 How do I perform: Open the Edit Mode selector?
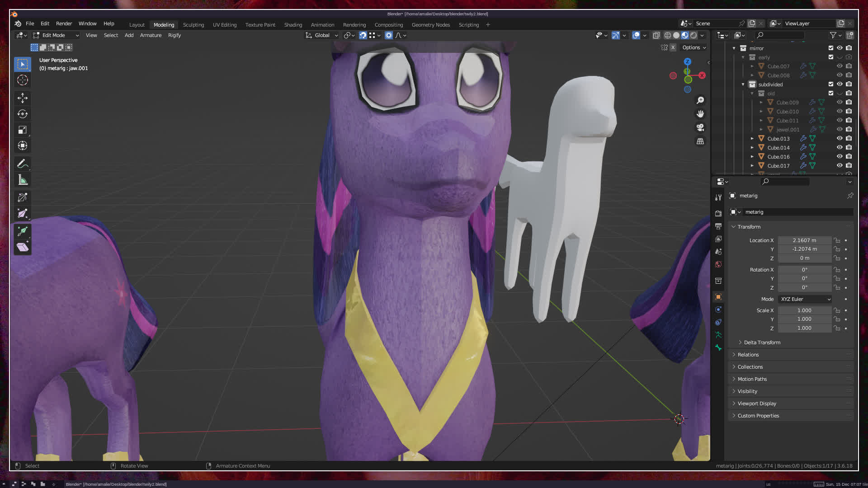(56, 35)
